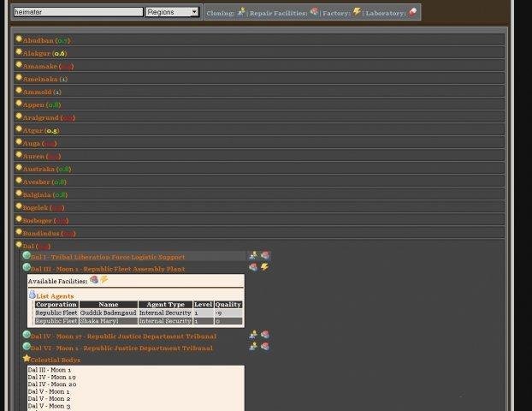
Task: Expand the Atgur system row
Action: pos(259,130)
